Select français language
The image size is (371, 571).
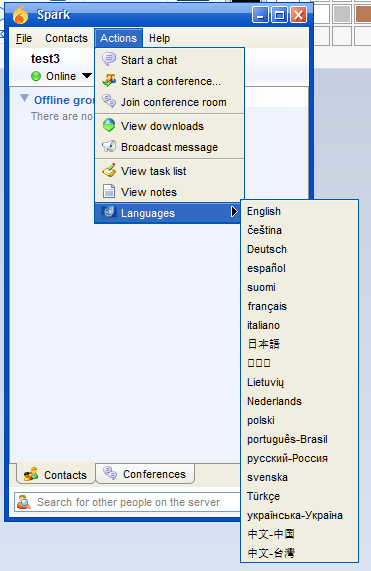(x=299, y=306)
